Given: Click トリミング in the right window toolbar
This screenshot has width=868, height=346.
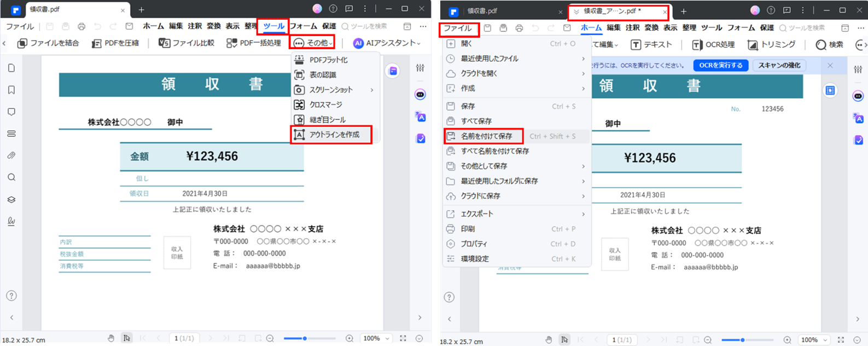Looking at the screenshot, I should coord(771,44).
